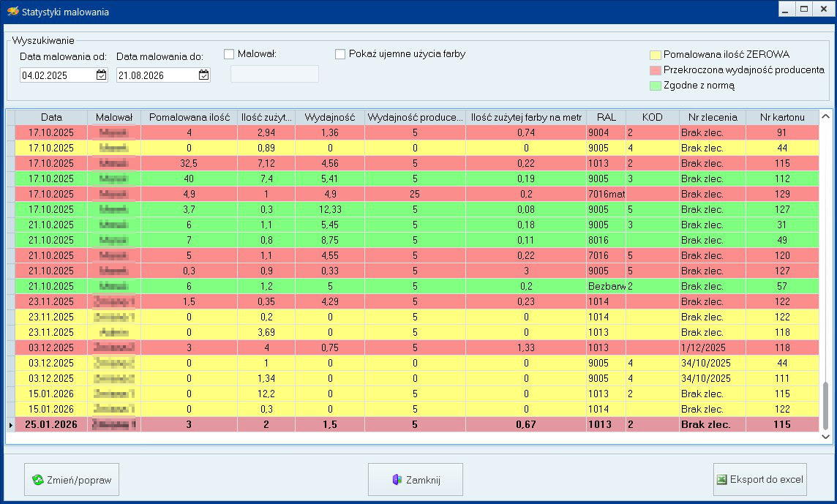This screenshot has width=837, height=504.
Task: Click the Zamknij button
Action: pos(416,479)
